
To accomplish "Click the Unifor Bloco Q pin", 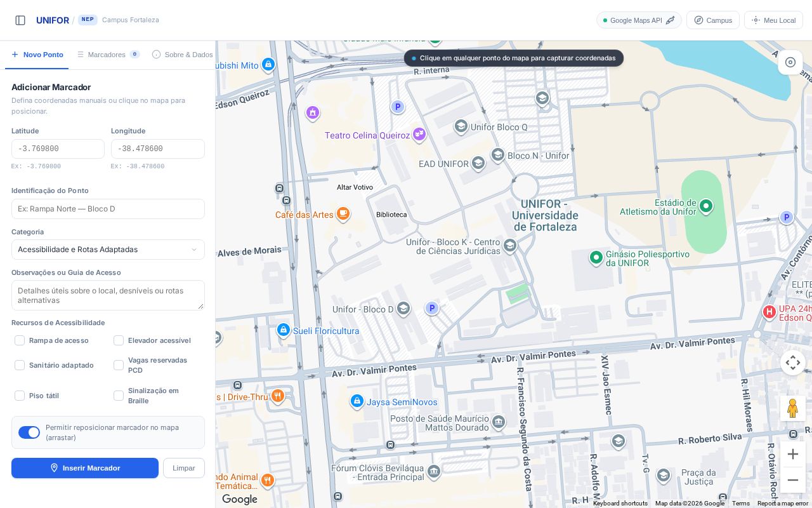I will click(x=461, y=126).
